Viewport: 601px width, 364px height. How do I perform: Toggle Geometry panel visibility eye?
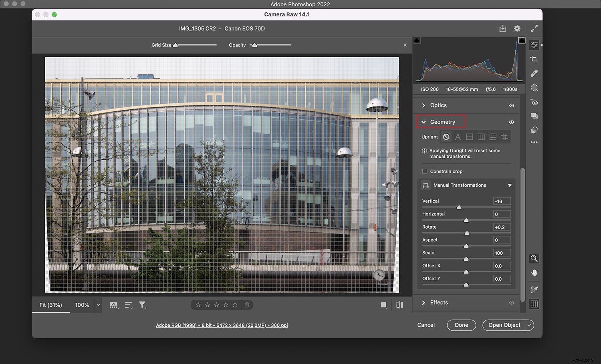(511, 122)
